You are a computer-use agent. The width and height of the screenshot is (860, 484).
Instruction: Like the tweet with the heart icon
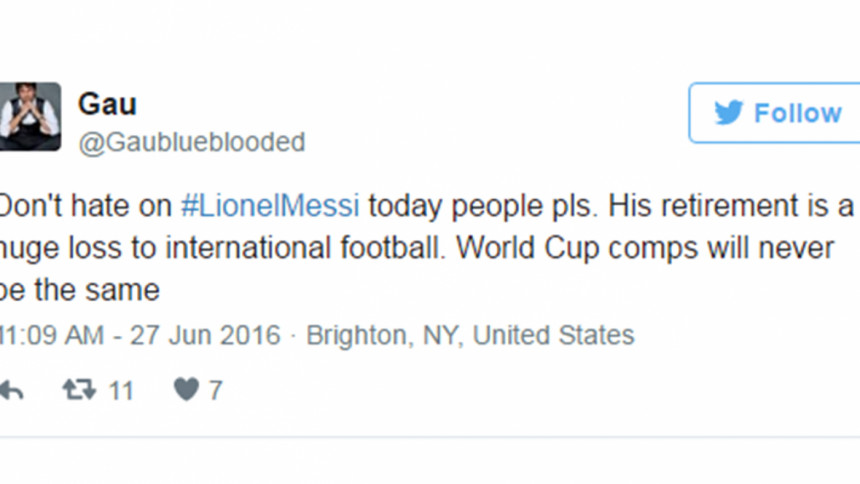click(186, 390)
